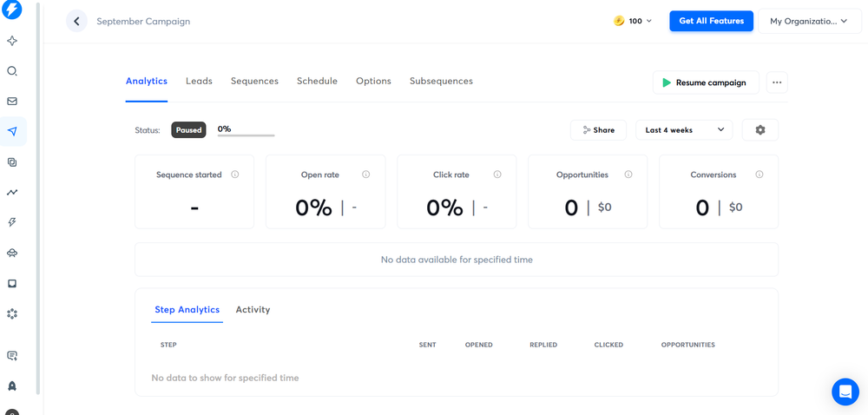Open the mail envelope icon in sidebar
Viewport: 868px width, 415px height.
click(x=12, y=102)
